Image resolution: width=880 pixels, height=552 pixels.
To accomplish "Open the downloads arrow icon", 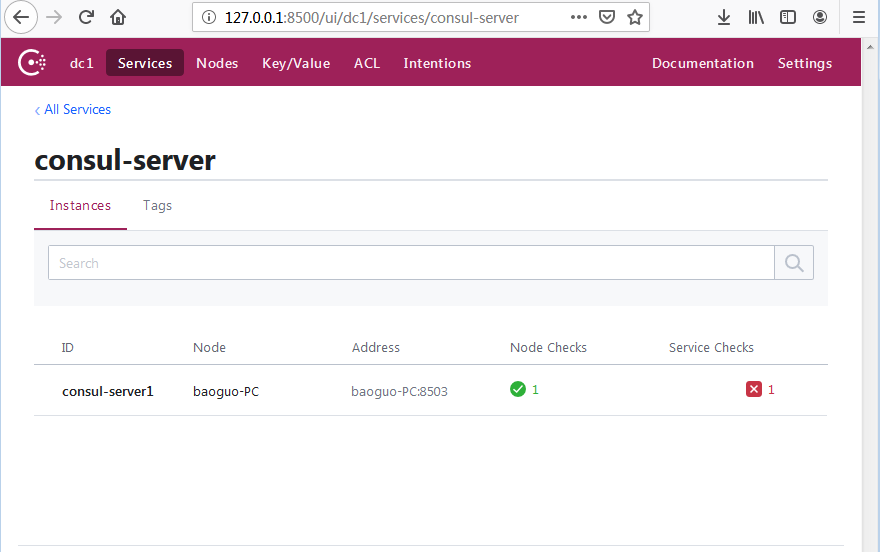I will tap(724, 17).
